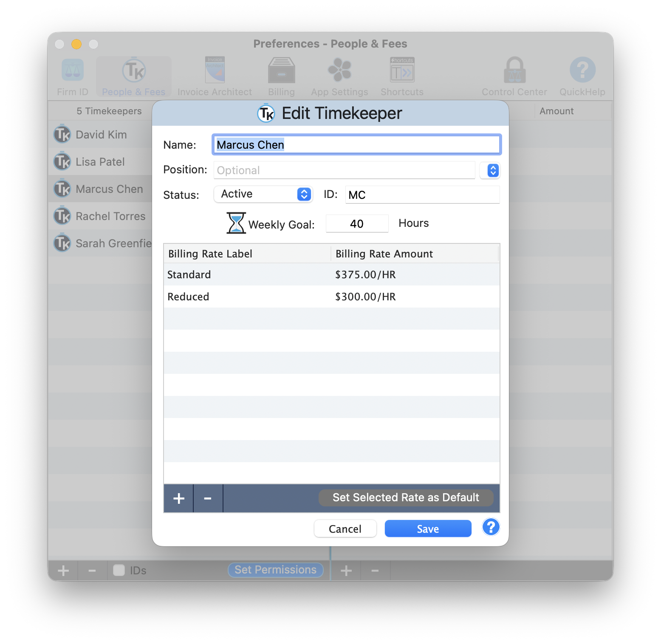The width and height of the screenshot is (661, 644).
Task: Open the Status dropdown showing Active
Action: (263, 194)
